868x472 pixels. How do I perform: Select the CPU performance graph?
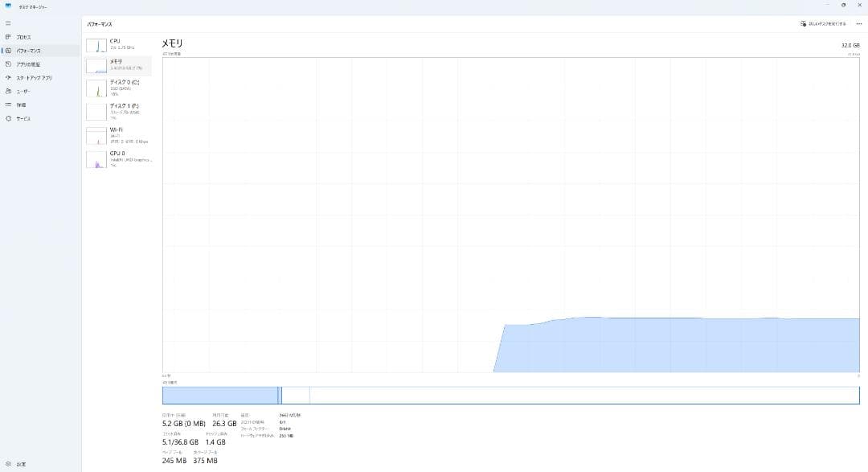point(118,44)
